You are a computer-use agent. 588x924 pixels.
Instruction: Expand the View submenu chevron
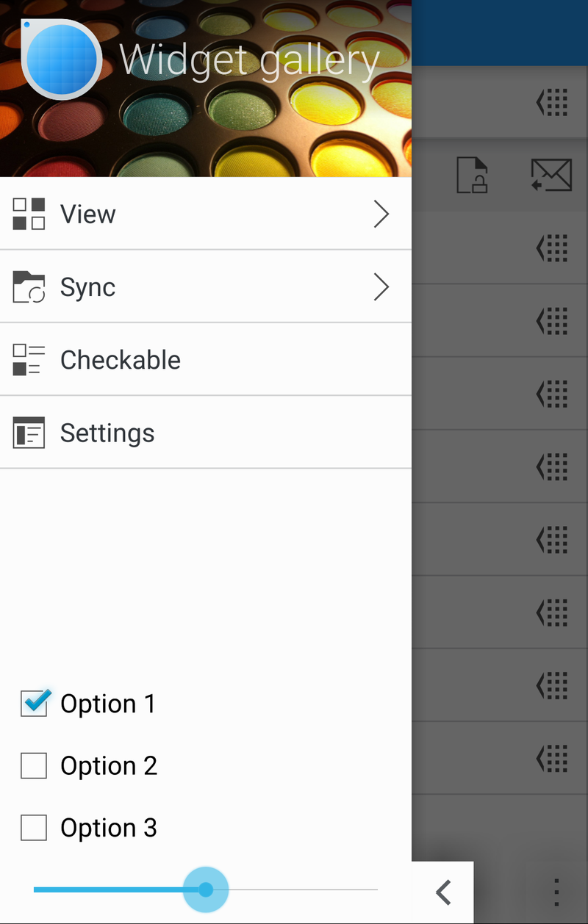(x=381, y=214)
